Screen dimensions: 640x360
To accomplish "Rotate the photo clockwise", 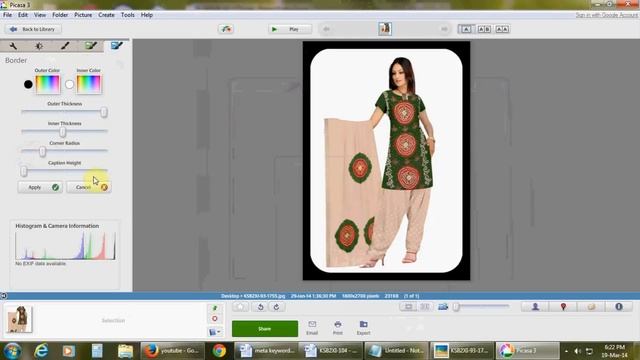I will click(276, 307).
